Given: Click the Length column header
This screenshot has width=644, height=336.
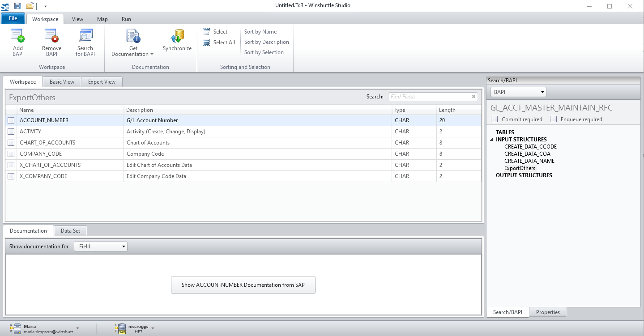Looking at the screenshot, I should (x=459, y=110).
